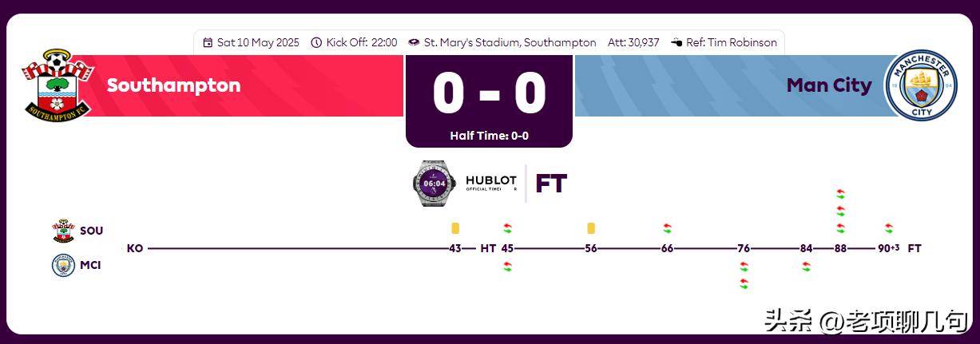Click the Southampton FC crest in the header
The height and width of the screenshot is (344, 980).
tap(55, 85)
